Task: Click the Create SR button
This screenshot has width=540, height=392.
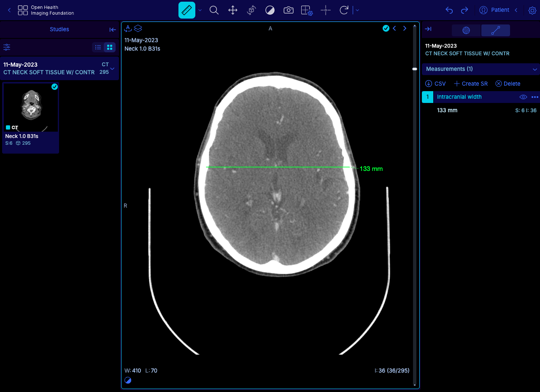Action: coord(470,84)
